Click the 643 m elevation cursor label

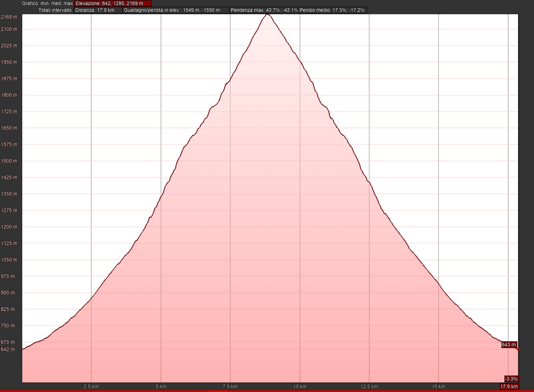click(x=509, y=345)
